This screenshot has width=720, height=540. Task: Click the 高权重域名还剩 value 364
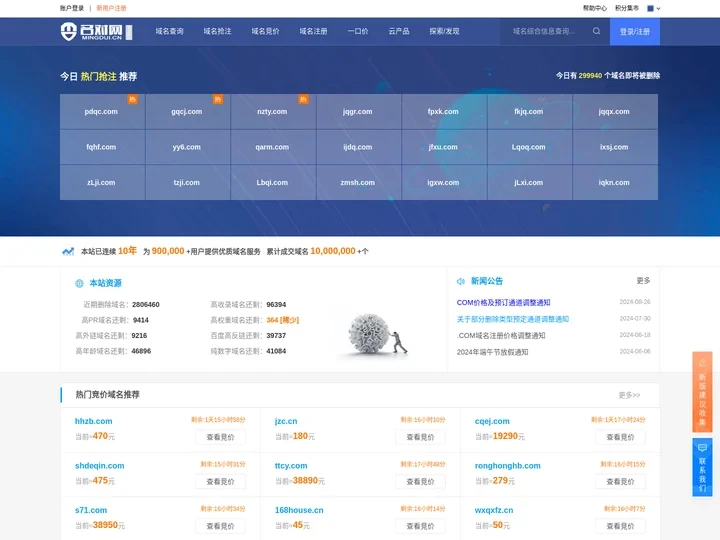282,320
